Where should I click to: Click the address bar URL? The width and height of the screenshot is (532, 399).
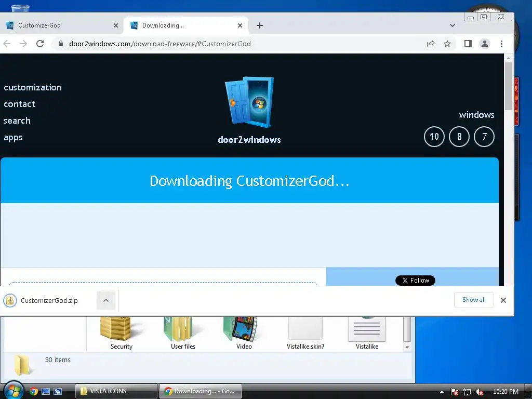[160, 44]
